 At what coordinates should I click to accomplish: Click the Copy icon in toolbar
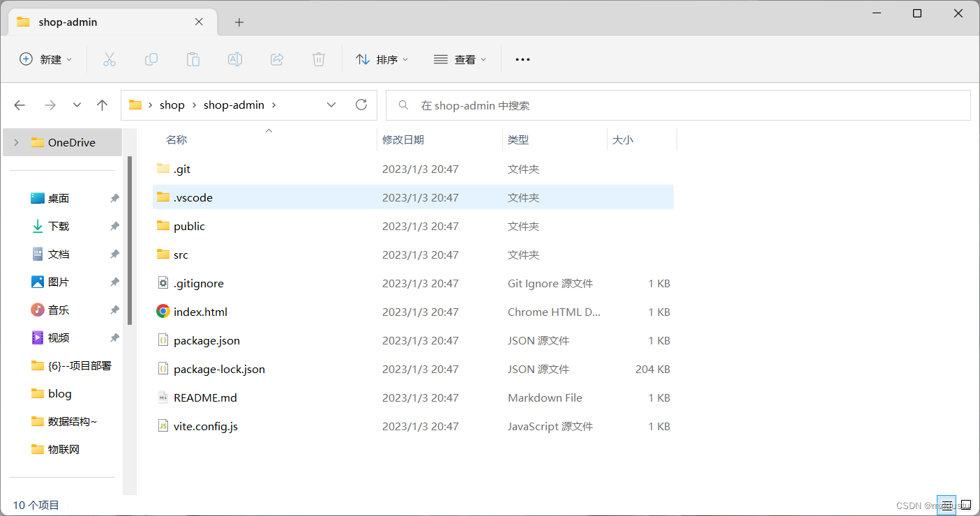pyautogui.click(x=151, y=59)
